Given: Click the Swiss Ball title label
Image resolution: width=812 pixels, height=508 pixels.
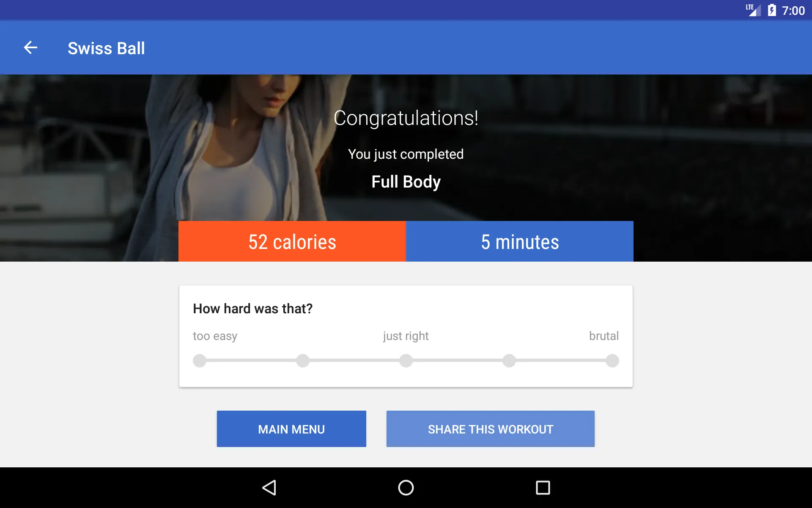Looking at the screenshot, I should 107,47.
